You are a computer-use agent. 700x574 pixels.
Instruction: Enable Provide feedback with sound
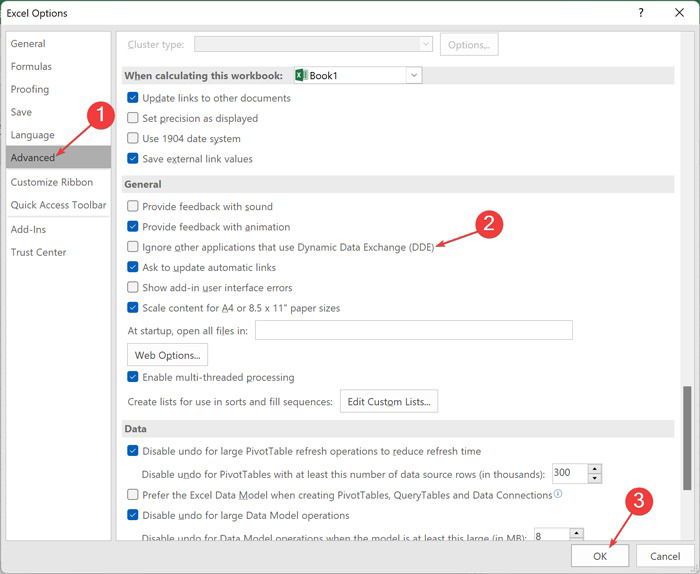pos(133,206)
